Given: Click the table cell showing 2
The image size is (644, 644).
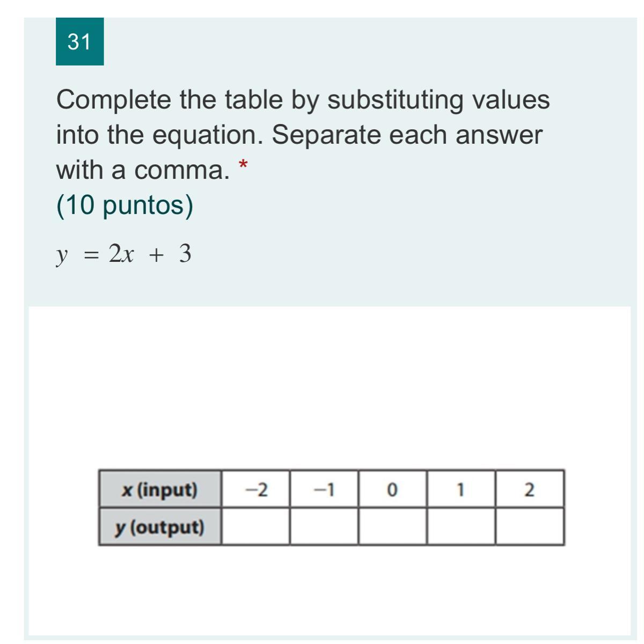Looking at the screenshot, I should 529,489.
